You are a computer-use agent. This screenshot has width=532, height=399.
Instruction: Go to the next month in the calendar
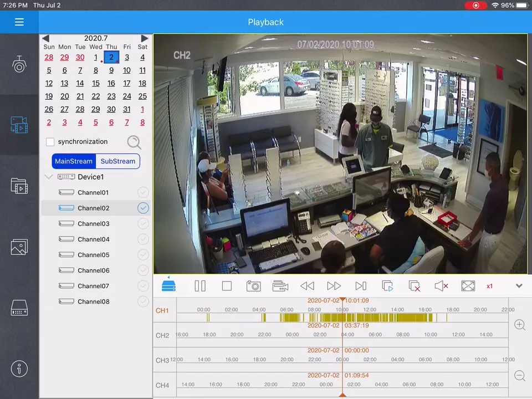(x=145, y=38)
